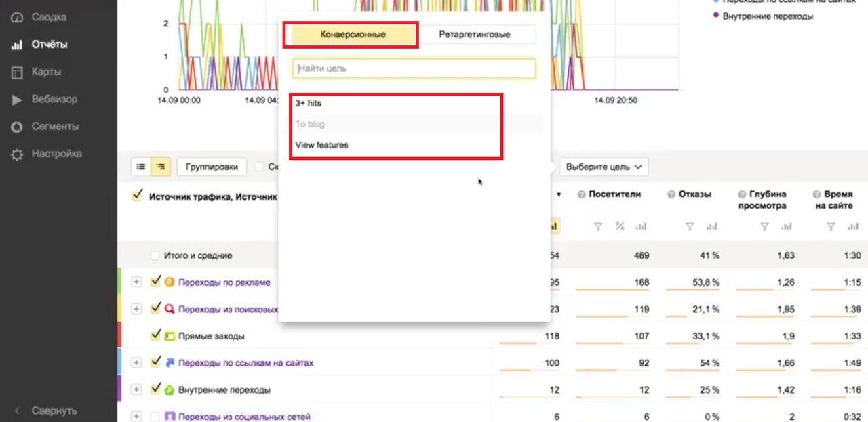Uncheck the Переходы по рекламе checkbox
Viewport: 868px width, 422px height.
156,282
